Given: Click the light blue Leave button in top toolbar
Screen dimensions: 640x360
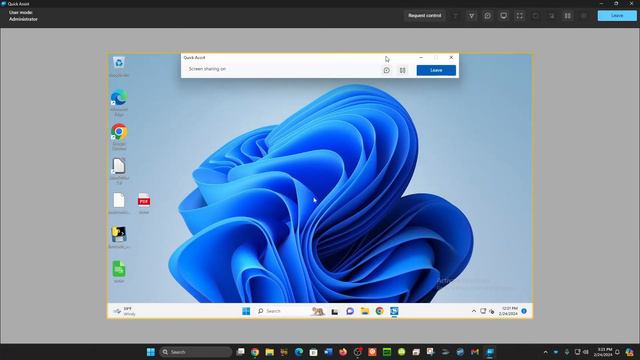Looking at the screenshot, I should 617,16.
